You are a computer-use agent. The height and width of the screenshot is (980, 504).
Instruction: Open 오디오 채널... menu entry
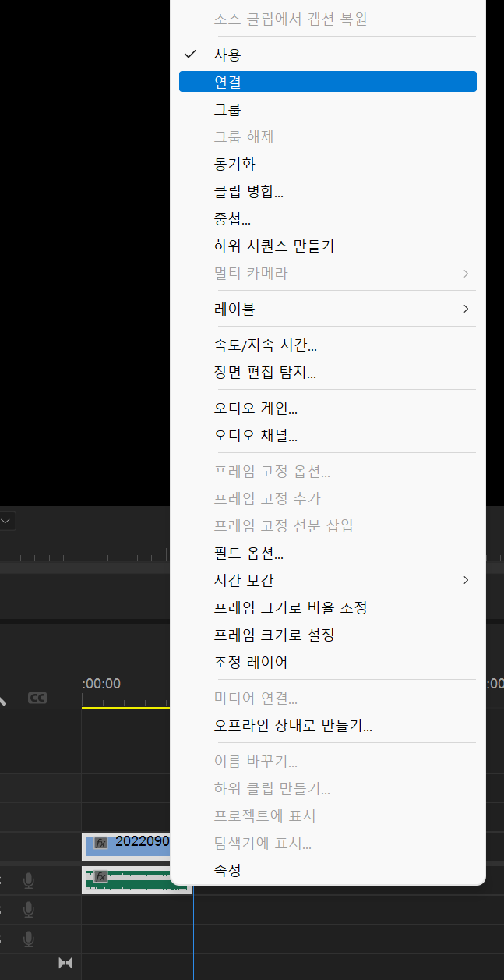coord(327,436)
